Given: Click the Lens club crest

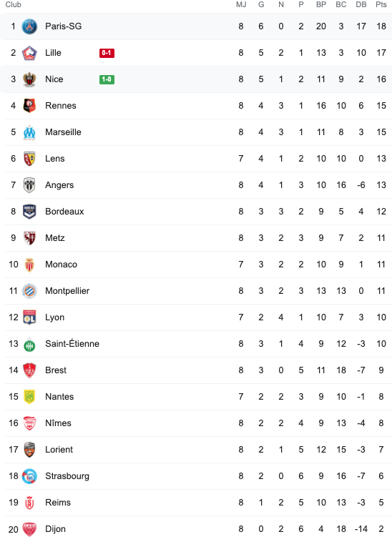Looking at the screenshot, I should coord(29,159).
